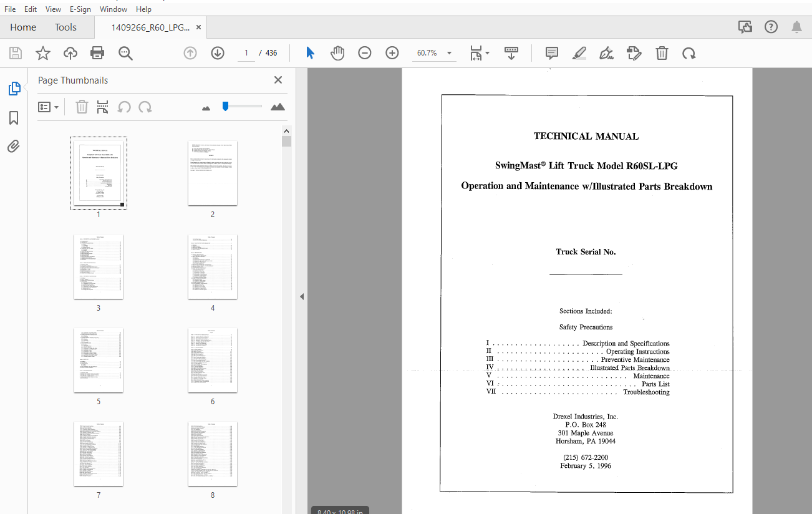The height and width of the screenshot is (514, 812).
Task: Upload the file to cloud
Action: pyautogui.click(x=70, y=53)
